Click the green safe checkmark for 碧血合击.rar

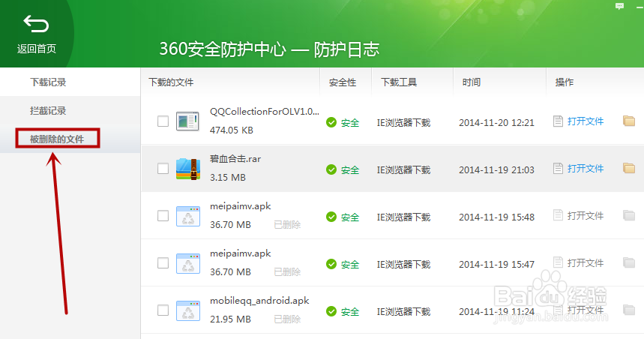click(331, 169)
